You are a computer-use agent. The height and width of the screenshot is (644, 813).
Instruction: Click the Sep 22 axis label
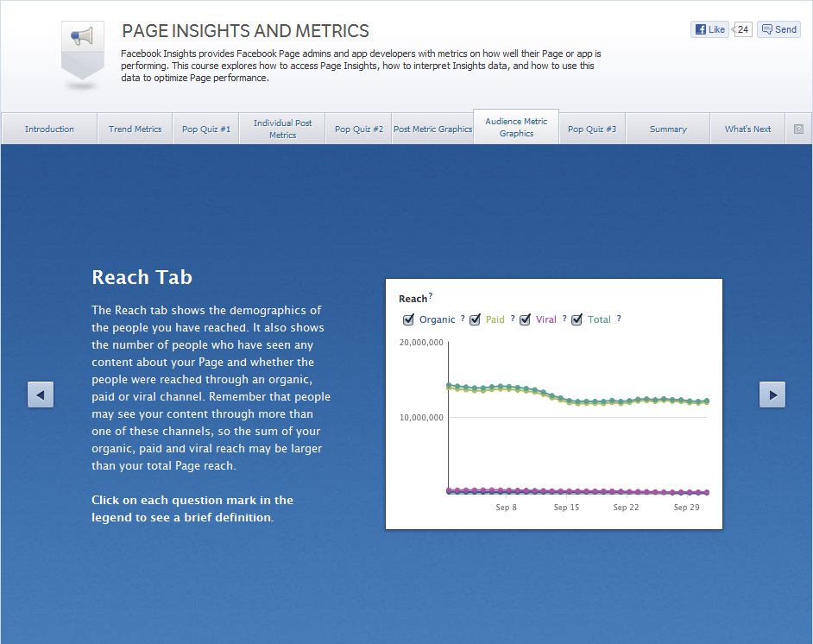pyautogui.click(x=626, y=507)
